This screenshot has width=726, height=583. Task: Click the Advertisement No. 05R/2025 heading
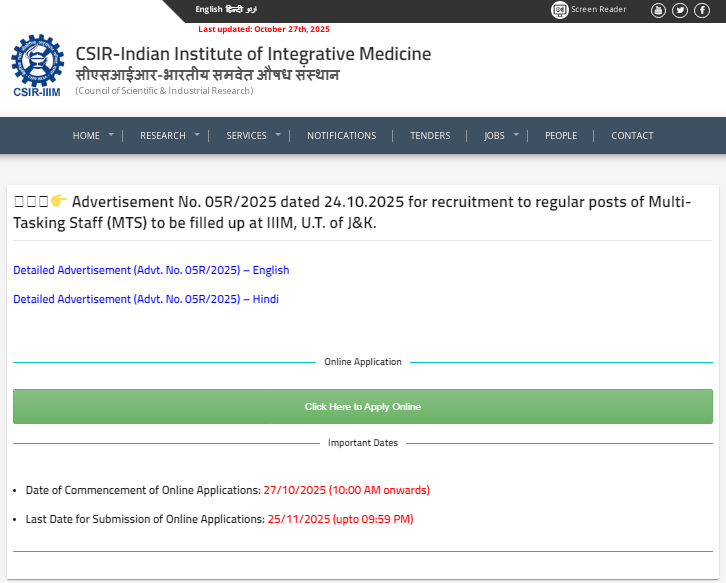pyautogui.click(x=352, y=212)
